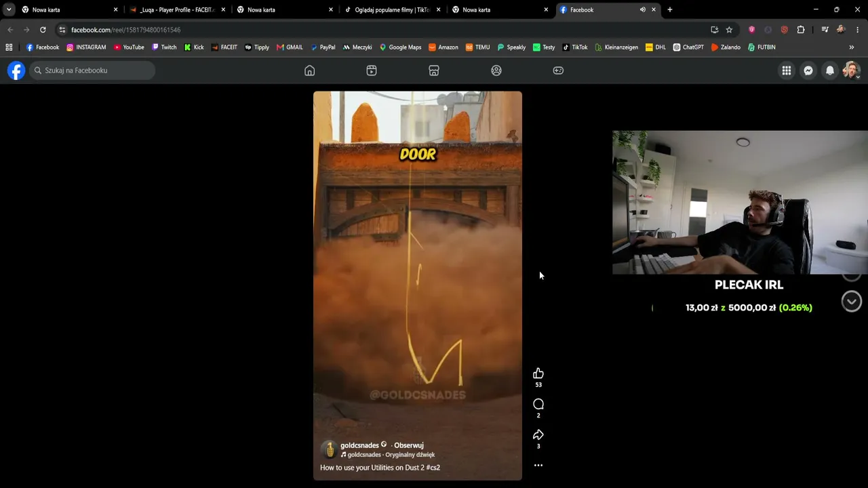Open the GMAIL bookmark
This screenshot has height=488, width=868.
click(290, 47)
